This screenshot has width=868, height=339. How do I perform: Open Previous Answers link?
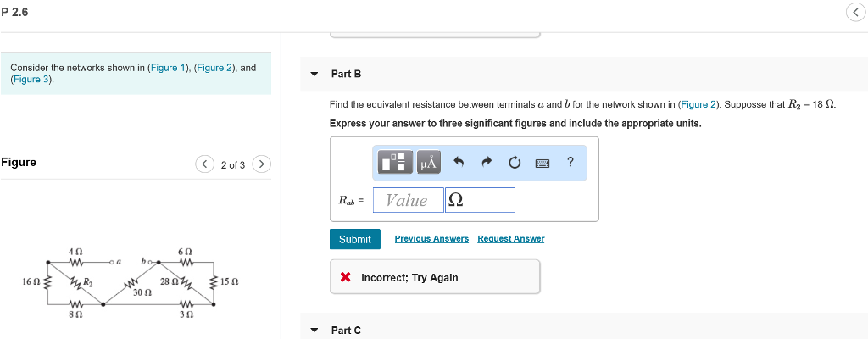point(431,239)
